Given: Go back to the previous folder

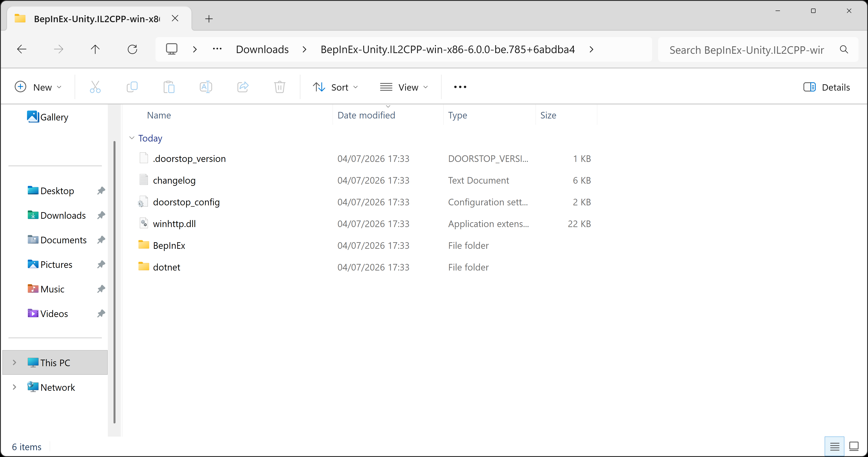Looking at the screenshot, I should 22,50.
